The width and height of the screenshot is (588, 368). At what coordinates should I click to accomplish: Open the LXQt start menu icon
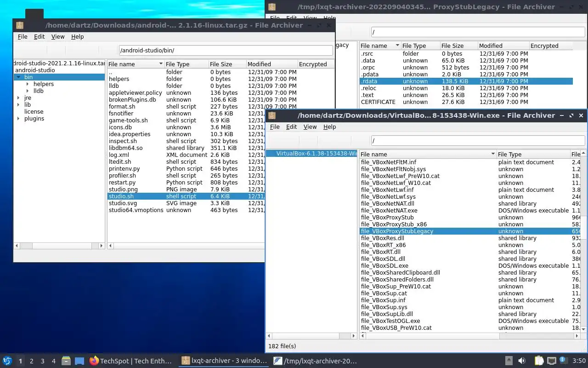pyautogui.click(x=7, y=361)
